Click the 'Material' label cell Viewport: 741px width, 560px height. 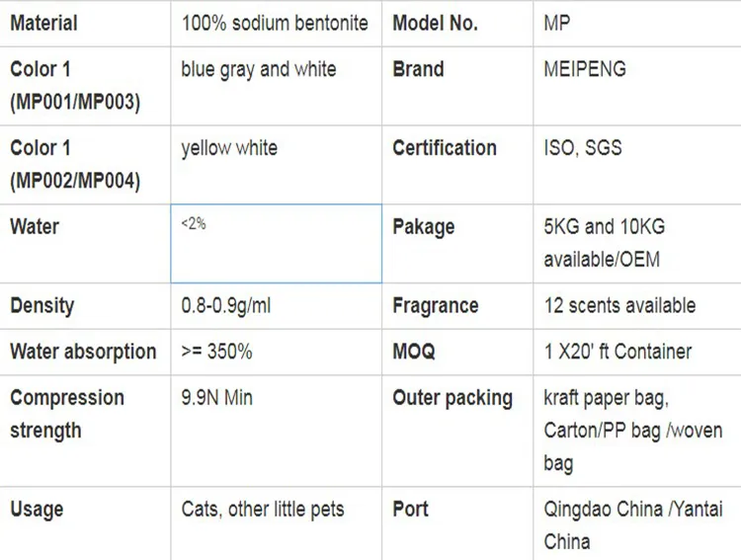click(43, 23)
